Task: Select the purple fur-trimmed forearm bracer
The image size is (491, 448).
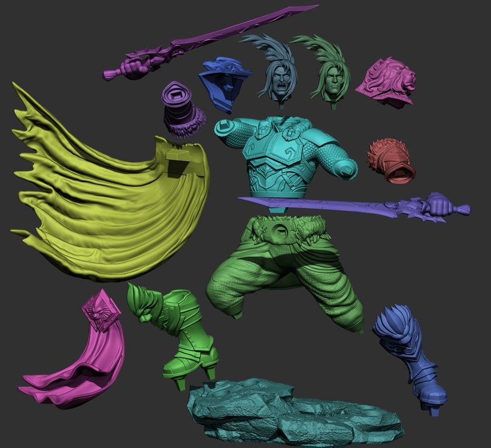Action: coord(181,111)
